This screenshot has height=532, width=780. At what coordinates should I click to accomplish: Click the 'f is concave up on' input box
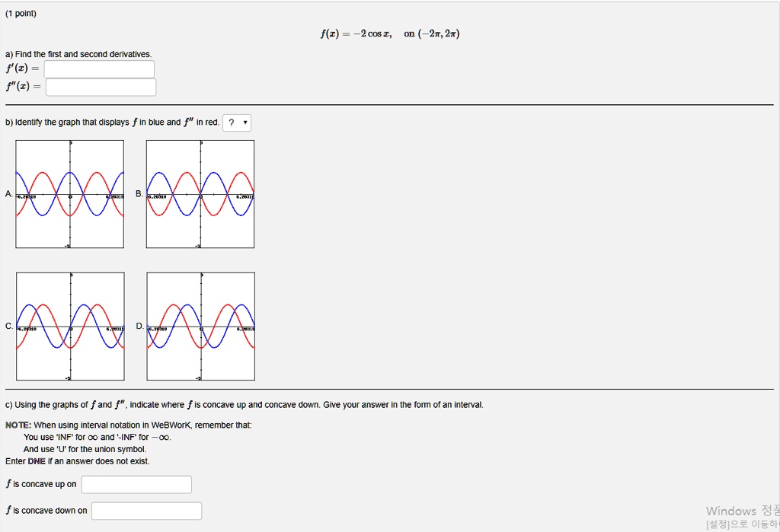tap(136, 484)
